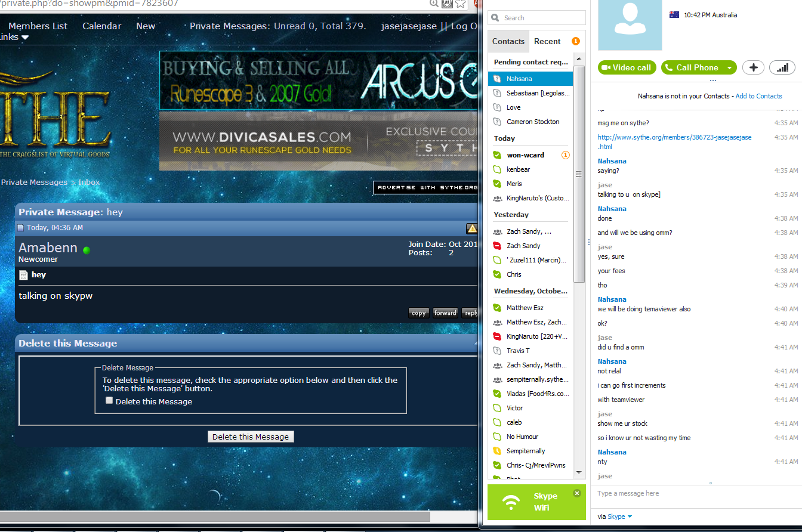Click the zoom magnifier icon in browser address bar
The image size is (802, 532).
(434, 3)
